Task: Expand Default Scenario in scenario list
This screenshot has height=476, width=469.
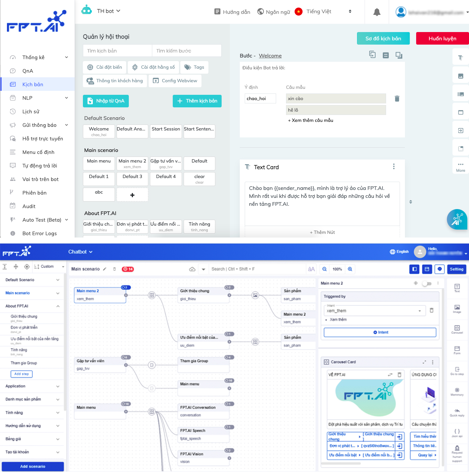Action: [32, 280]
